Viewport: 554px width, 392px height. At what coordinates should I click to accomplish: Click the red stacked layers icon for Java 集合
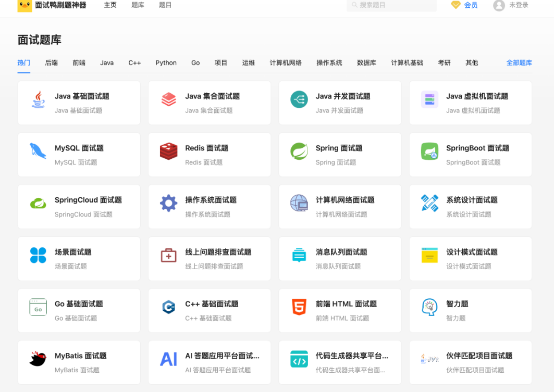[168, 99]
